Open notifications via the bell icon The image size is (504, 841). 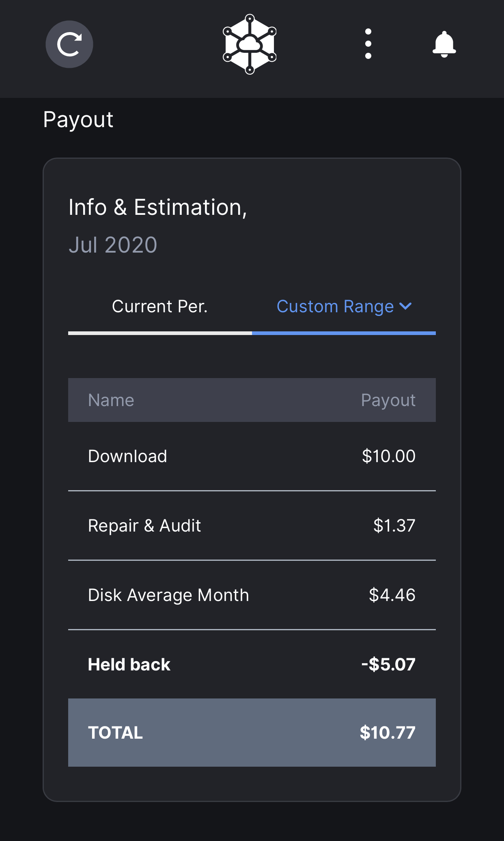(444, 44)
